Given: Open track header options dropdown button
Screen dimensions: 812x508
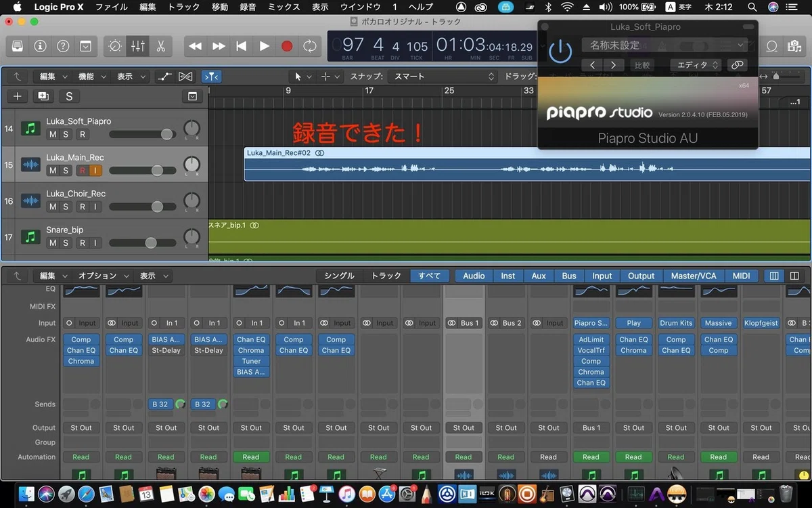Looking at the screenshot, I should (193, 96).
